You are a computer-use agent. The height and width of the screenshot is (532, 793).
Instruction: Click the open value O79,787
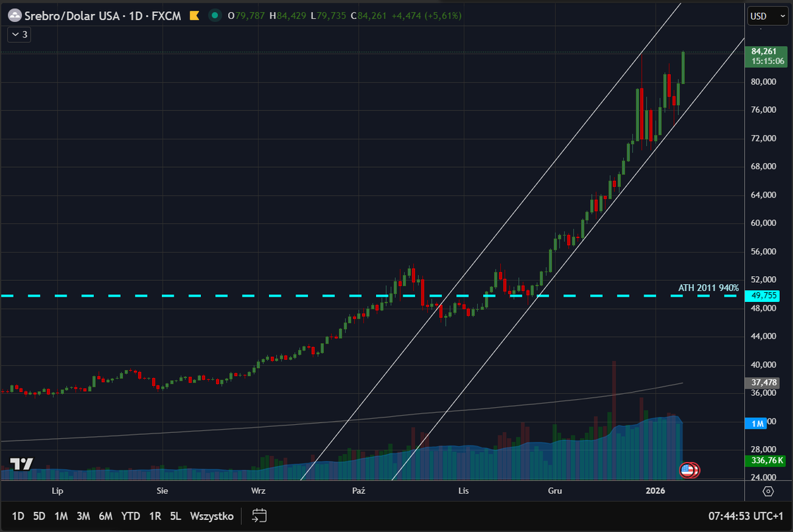pos(246,15)
